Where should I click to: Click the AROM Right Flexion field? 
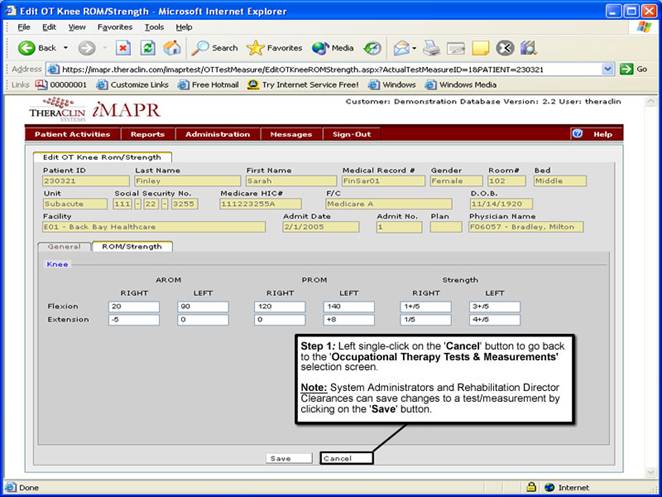coord(133,307)
